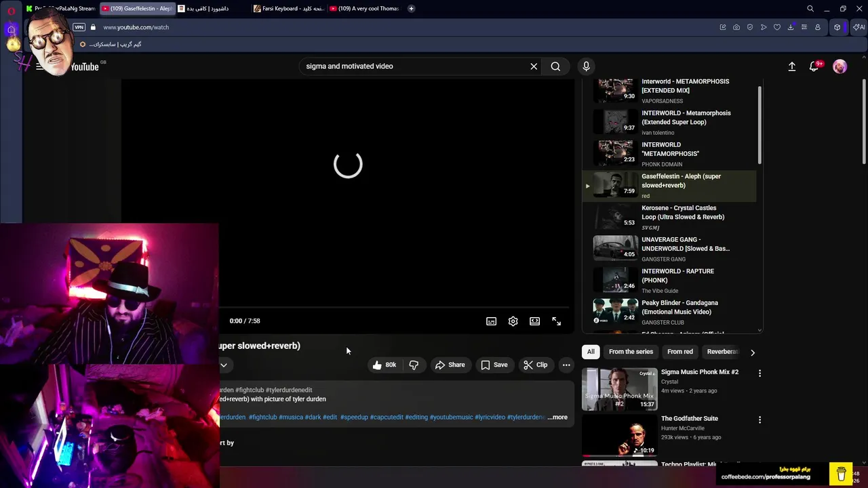
Task: Play INTERWORLD - RAPTURE (PHONK) playlist item
Action: [x=669, y=281]
